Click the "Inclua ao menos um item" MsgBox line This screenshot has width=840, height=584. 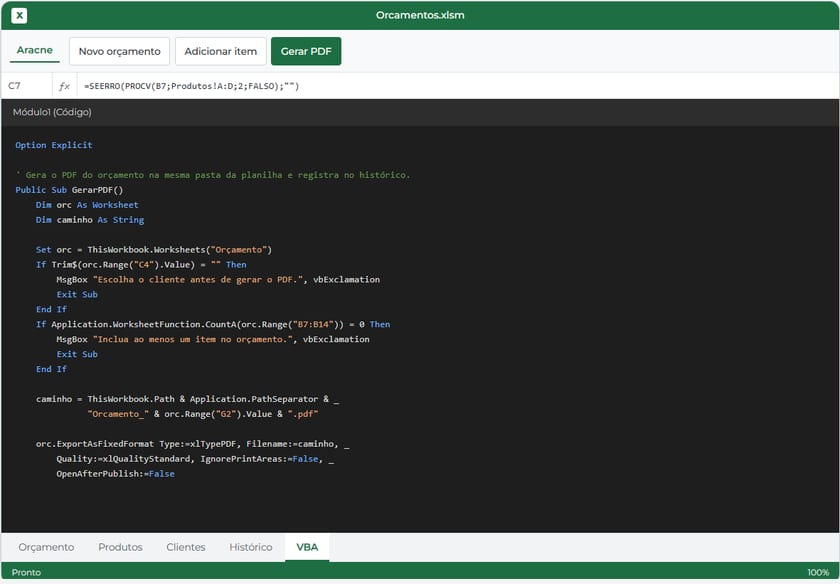pos(213,340)
